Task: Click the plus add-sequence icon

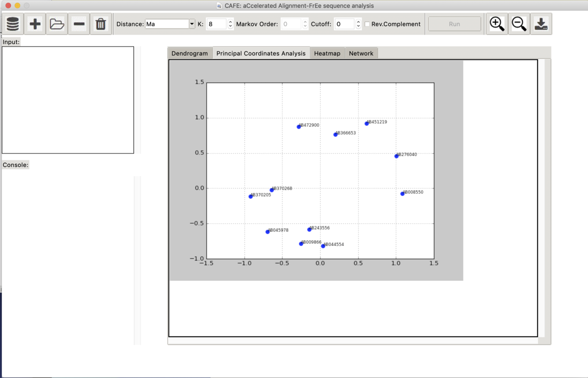Action: tap(35, 24)
